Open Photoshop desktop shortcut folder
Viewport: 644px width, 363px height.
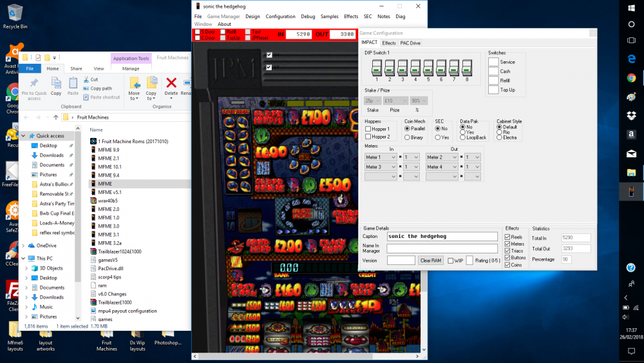pos(167,338)
